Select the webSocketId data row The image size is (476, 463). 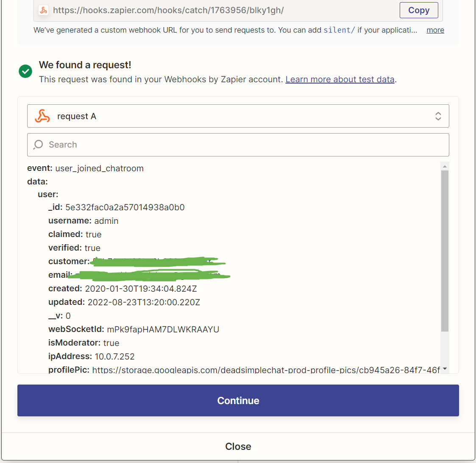[134, 329]
